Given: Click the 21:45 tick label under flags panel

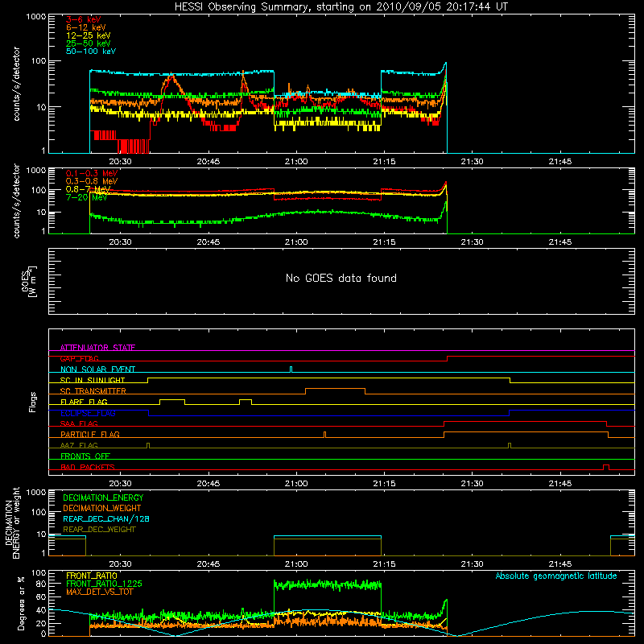Looking at the screenshot, I should pyautogui.click(x=560, y=484).
